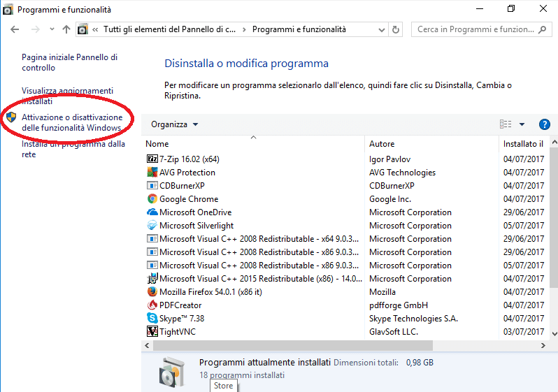This screenshot has width=558, height=392.
Task: Select the TightVNC entry
Action: click(178, 331)
